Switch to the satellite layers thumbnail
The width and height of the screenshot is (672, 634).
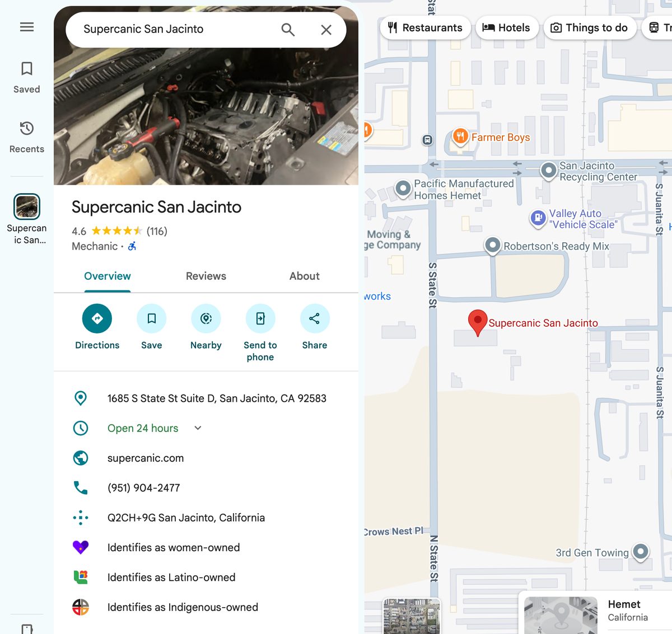(412, 616)
